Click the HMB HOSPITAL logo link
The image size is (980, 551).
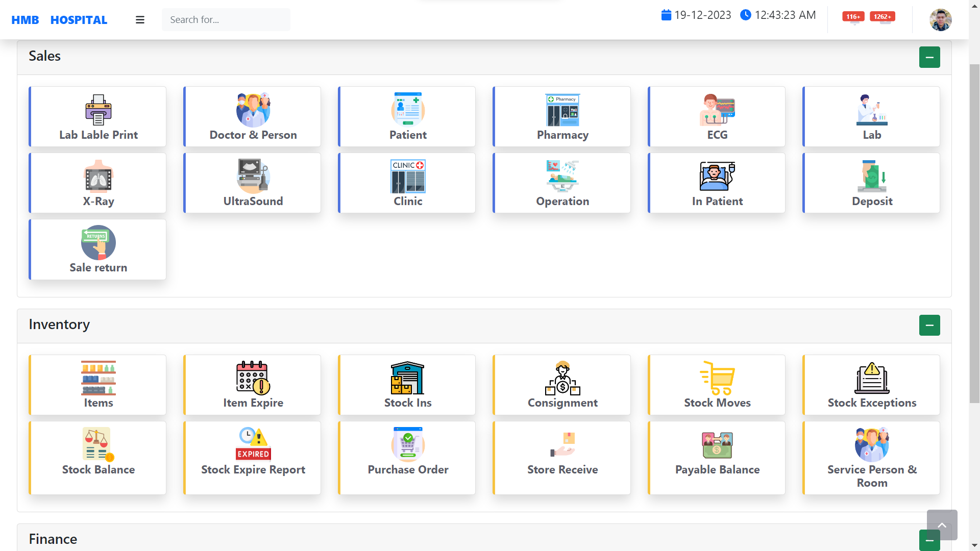[x=59, y=20]
